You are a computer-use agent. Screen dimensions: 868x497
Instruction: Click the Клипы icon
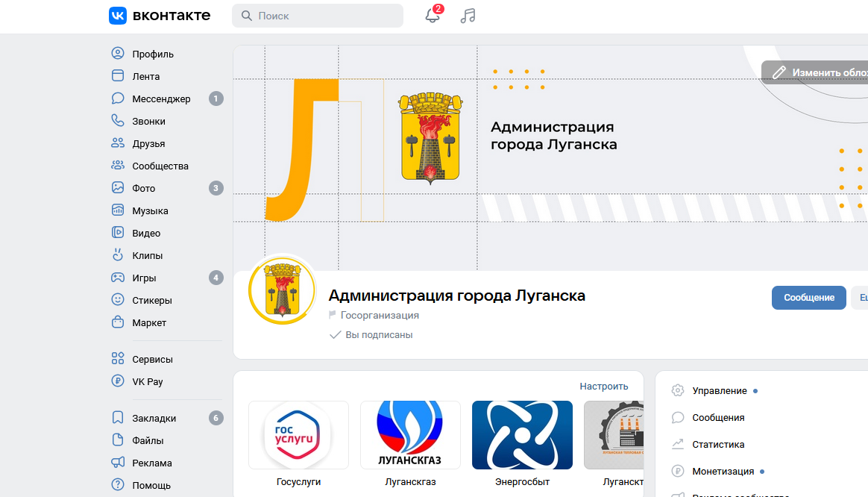[118, 255]
